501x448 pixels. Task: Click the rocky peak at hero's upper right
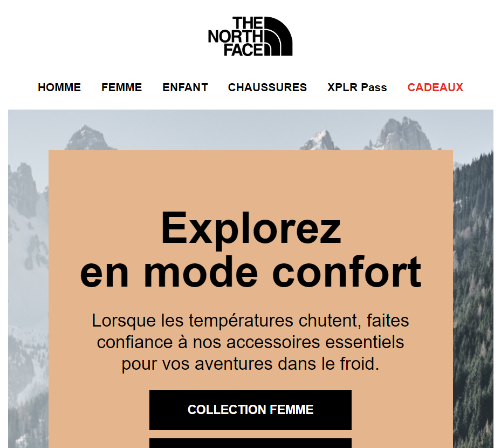point(400,134)
